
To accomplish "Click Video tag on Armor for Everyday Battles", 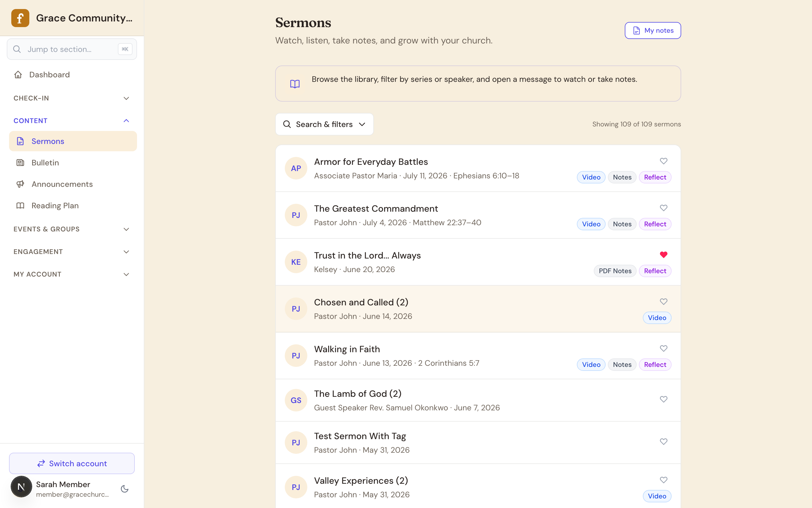I will (x=591, y=178).
